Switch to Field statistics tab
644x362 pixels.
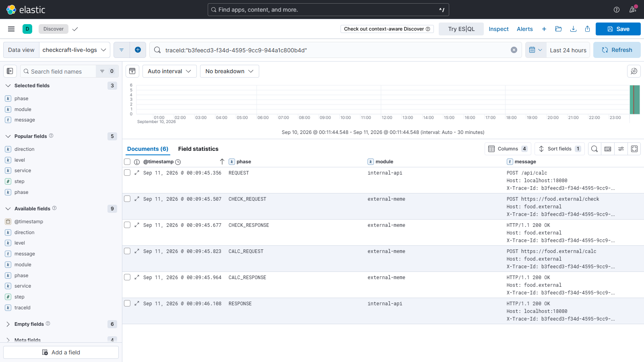(x=198, y=149)
